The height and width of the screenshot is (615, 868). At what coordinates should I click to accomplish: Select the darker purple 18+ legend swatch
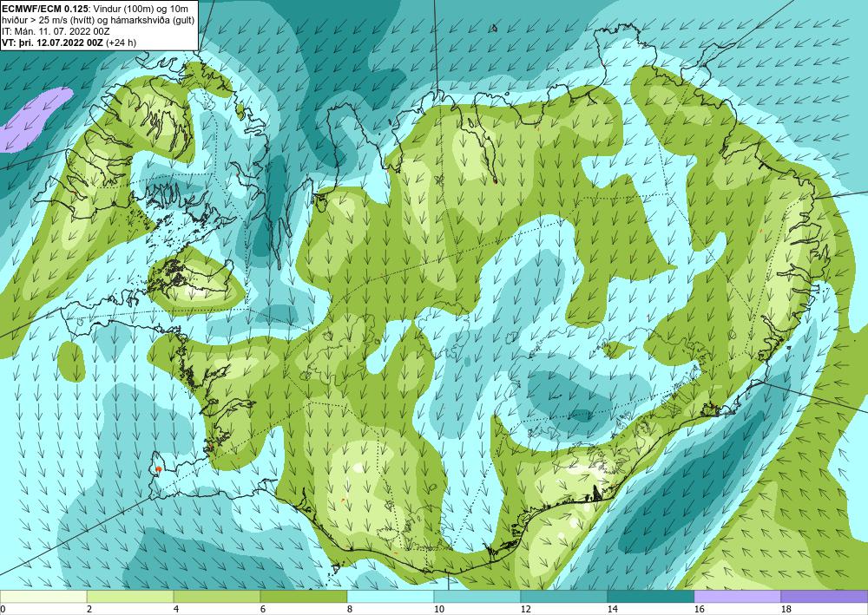point(825,597)
